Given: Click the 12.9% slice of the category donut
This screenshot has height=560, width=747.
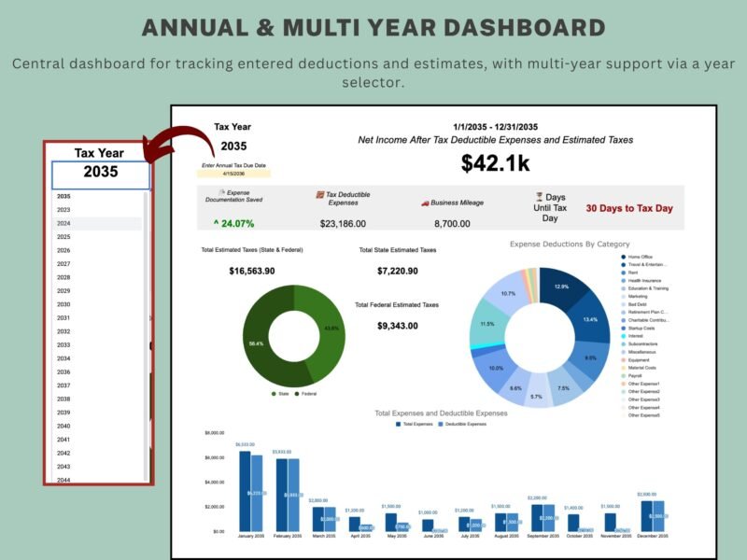Looking at the screenshot, I should pos(561,287).
